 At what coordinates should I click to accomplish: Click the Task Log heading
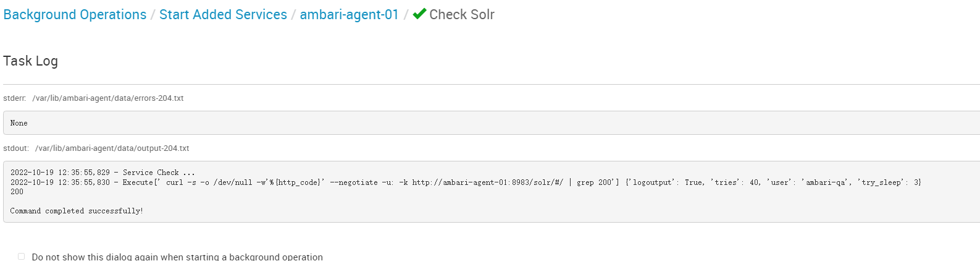[30, 61]
